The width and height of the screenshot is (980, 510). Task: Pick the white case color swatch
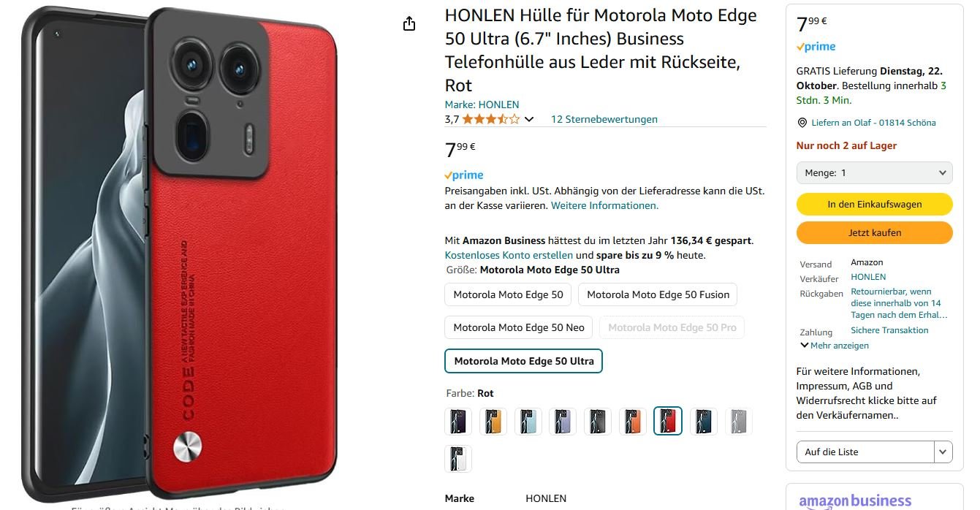coord(458,458)
